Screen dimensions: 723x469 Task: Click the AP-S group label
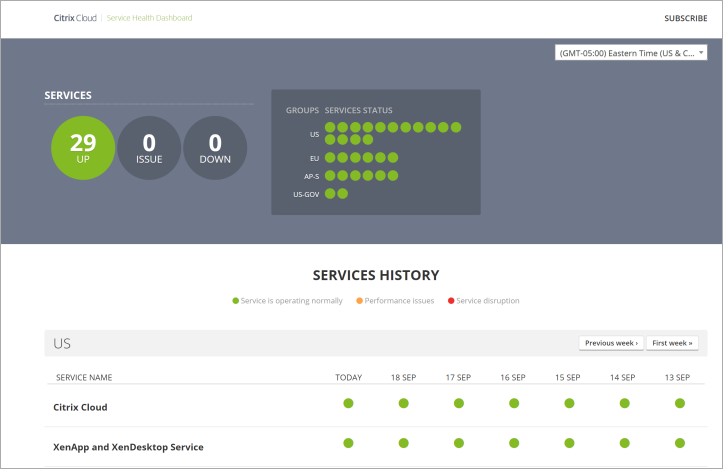pyautogui.click(x=311, y=177)
